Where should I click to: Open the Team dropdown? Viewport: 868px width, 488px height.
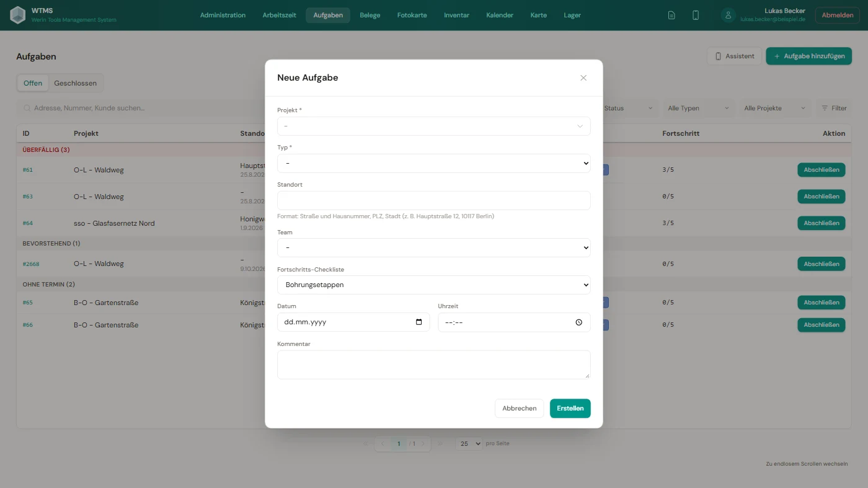tap(434, 247)
